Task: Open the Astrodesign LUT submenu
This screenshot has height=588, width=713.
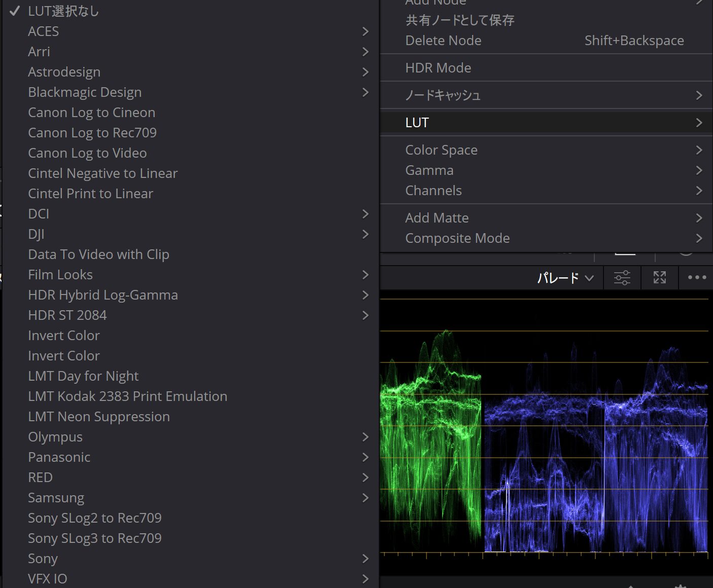Action: (x=191, y=72)
